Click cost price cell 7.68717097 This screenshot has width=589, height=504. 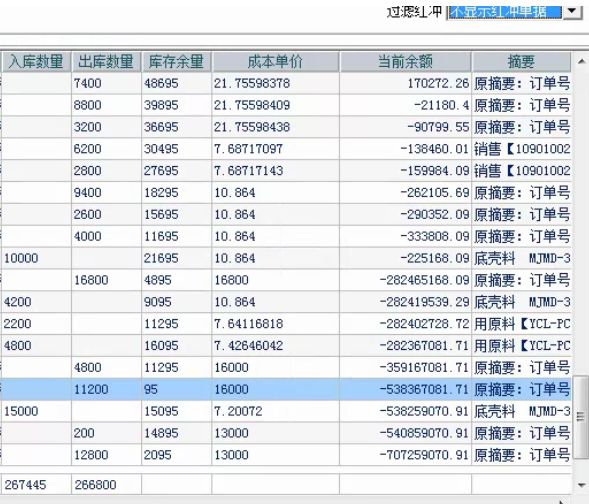coord(275,149)
